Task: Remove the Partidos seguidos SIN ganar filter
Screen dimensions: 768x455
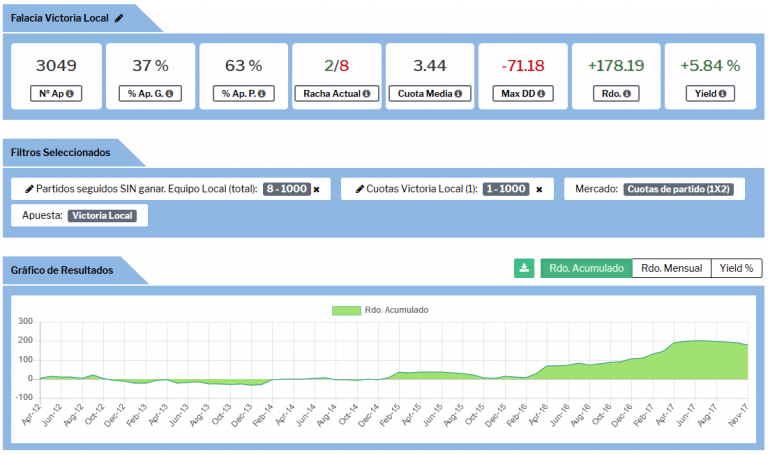Action: point(317,189)
